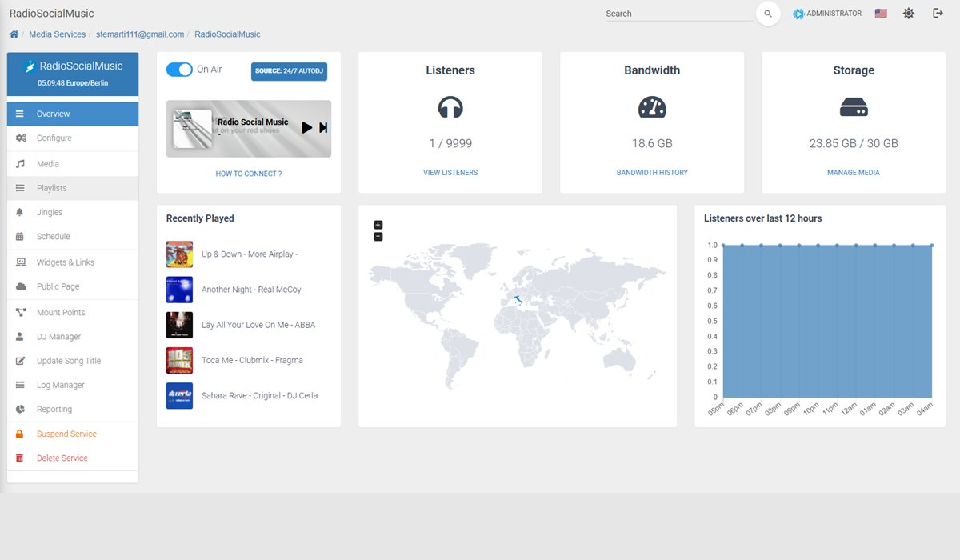The height and width of the screenshot is (560, 960).
Task: Click Another Night album thumbnail
Action: point(179,290)
